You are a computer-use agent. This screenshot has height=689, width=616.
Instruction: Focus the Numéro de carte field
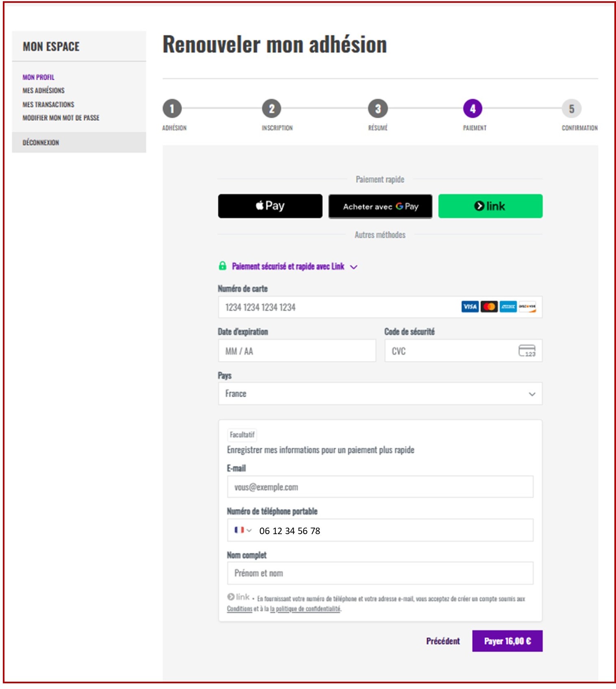click(380, 307)
